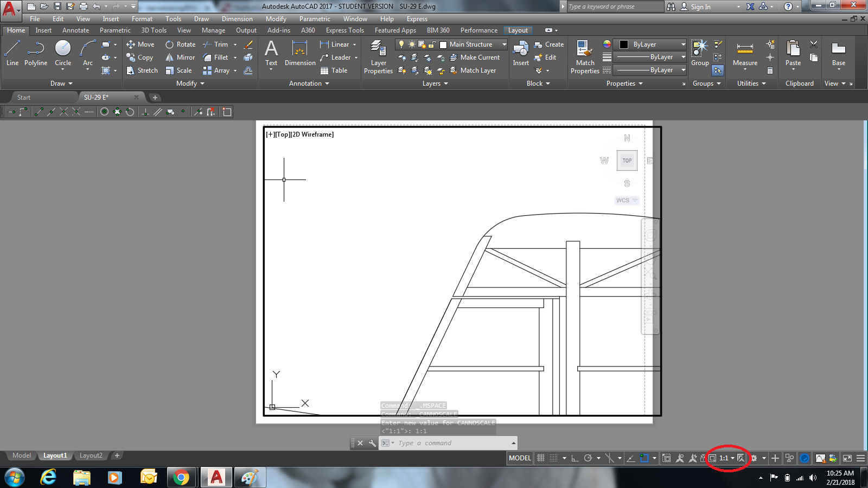Open Chrome from the taskbar
Viewport: 868px width, 488px height.
(x=181, y=478)
